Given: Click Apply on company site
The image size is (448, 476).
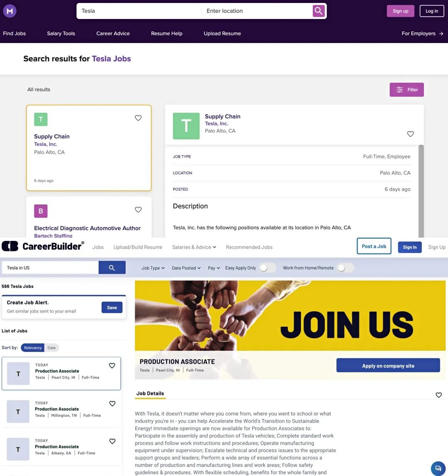Looking at the screenshot, I should click(388, 366).
